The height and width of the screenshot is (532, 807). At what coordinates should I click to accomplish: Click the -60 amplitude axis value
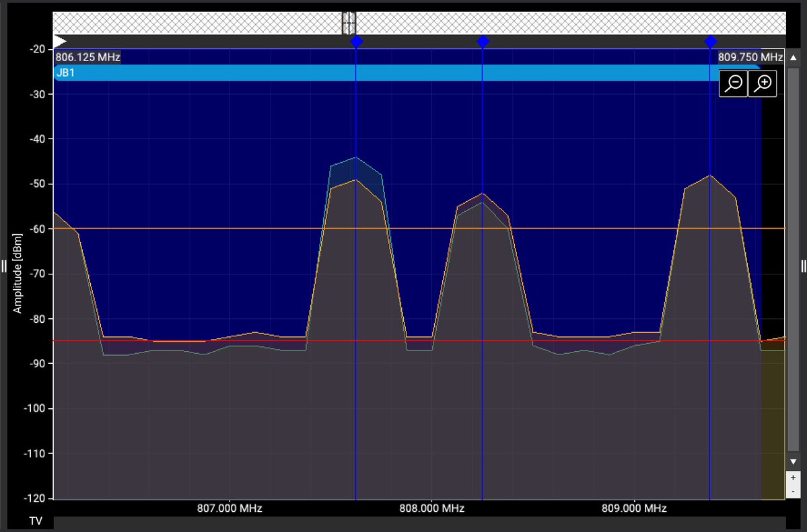[x=38, y=229]
